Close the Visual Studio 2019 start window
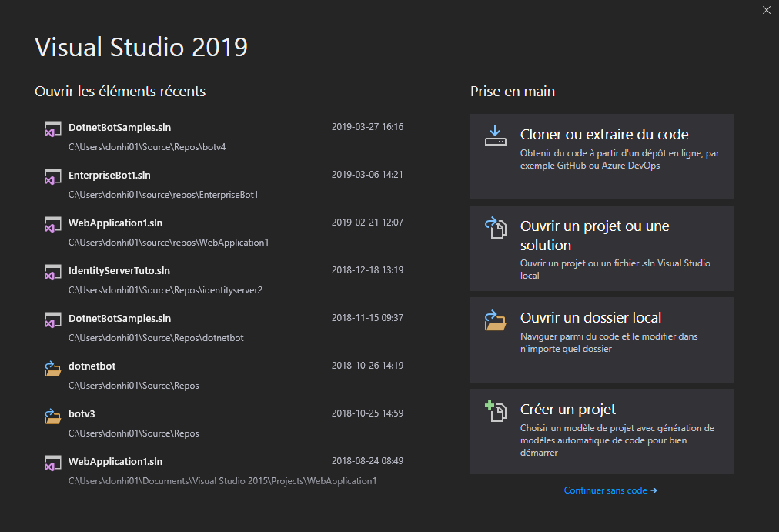The image size is (779, 532). click(766, 10)
